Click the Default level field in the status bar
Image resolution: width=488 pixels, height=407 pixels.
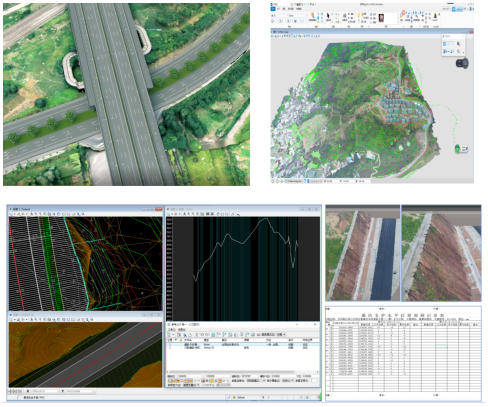247,397
